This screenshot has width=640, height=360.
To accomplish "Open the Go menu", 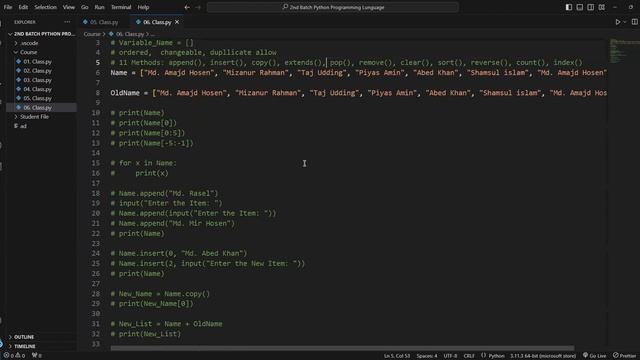I will 84,7.
